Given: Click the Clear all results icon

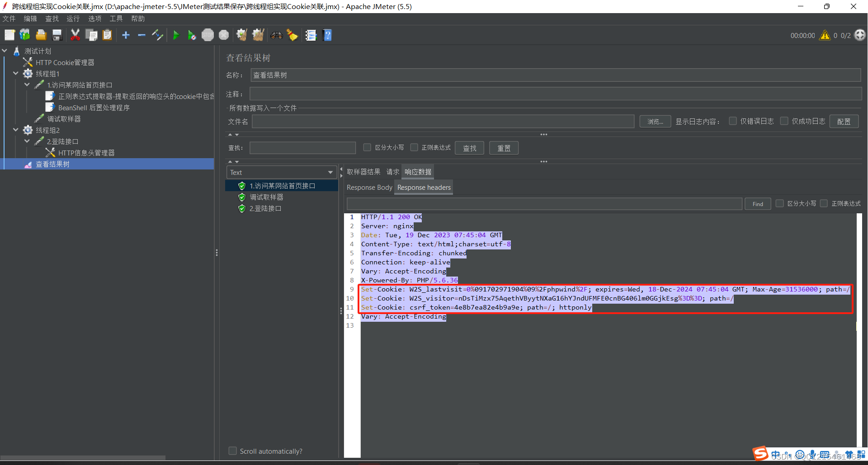Looking at the screenshot, I should tap(258, 35).
